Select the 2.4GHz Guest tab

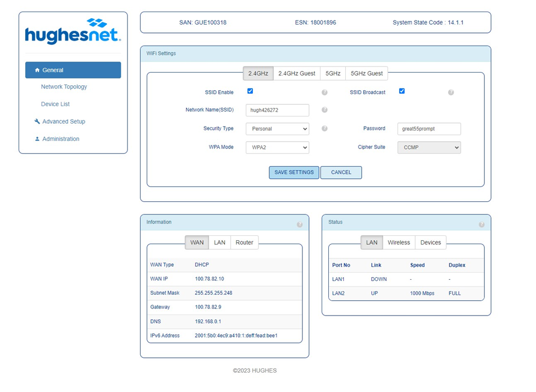[x=297, y=73]
